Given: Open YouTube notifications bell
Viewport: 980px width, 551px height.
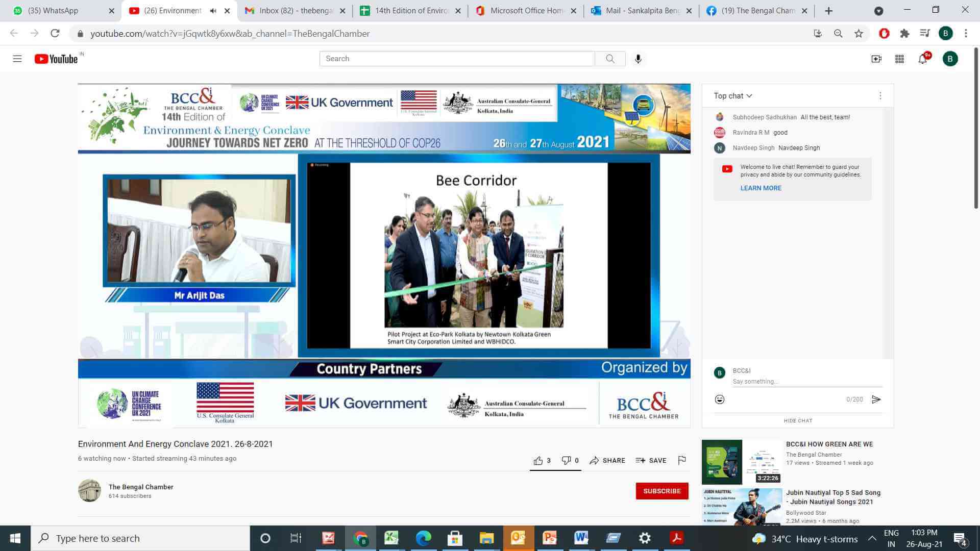Looking at the screenshot, I should click(x=923, y=59).
